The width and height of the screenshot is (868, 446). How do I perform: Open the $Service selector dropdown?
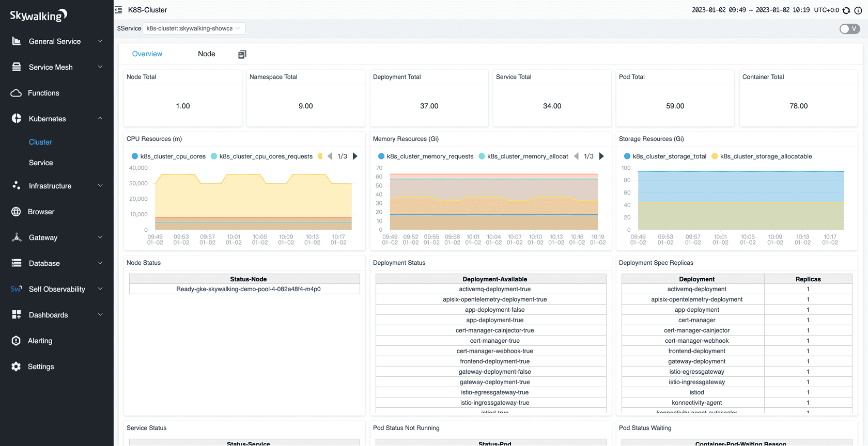194,28
